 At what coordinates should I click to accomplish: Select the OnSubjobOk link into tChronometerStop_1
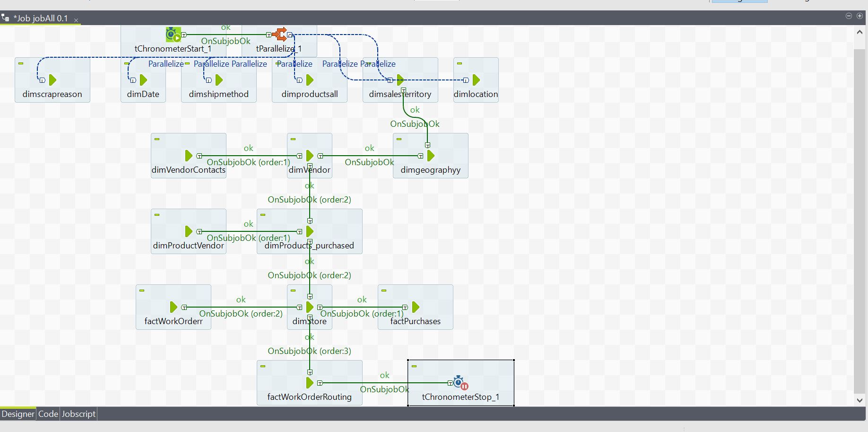click(384, 389)
